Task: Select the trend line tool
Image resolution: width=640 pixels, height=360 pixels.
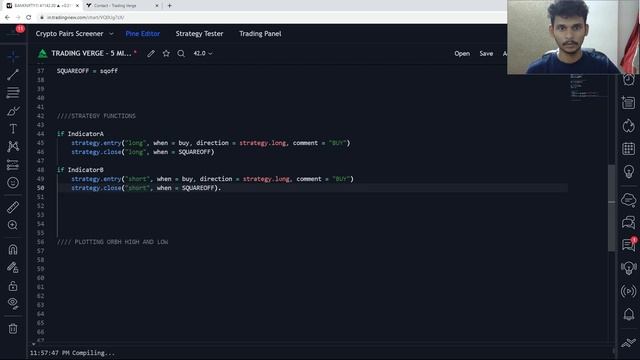Action: 13,74
